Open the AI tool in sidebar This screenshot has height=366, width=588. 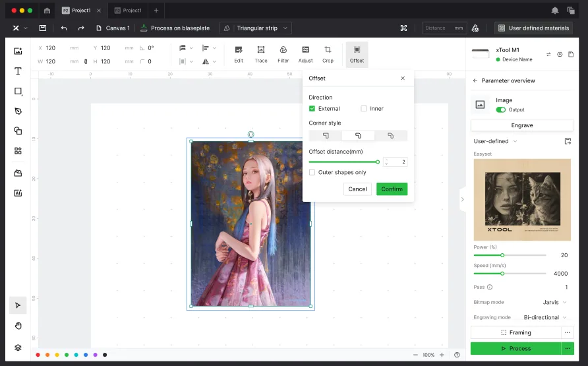coord(18,193)
